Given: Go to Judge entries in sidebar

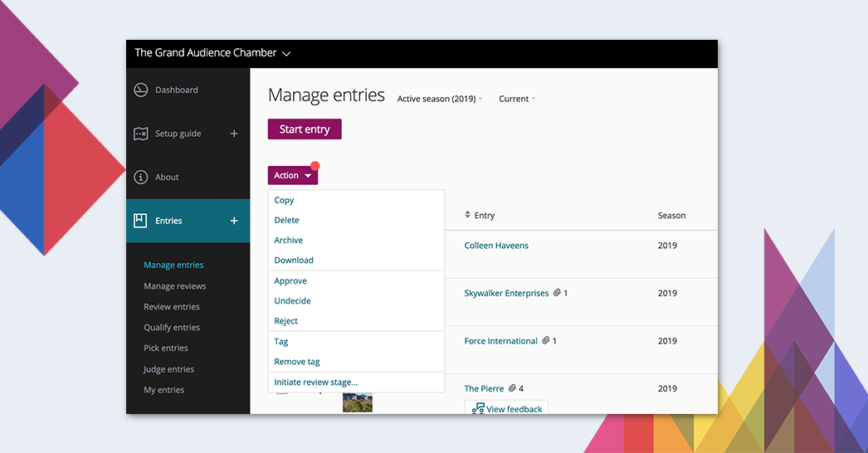Looking at the screenshot, I should click(x=168, y=369).
